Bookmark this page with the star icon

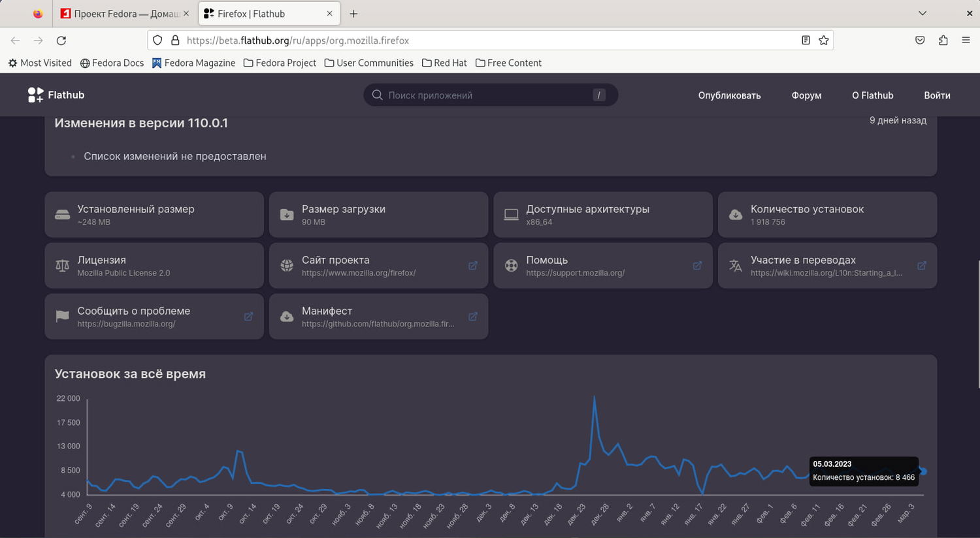(824, 40)
